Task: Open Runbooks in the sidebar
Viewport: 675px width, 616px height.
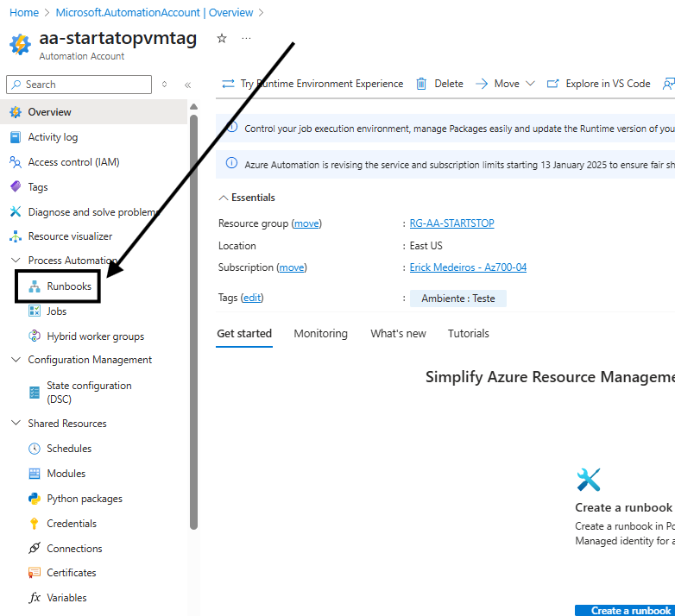Action: point(68,286)
